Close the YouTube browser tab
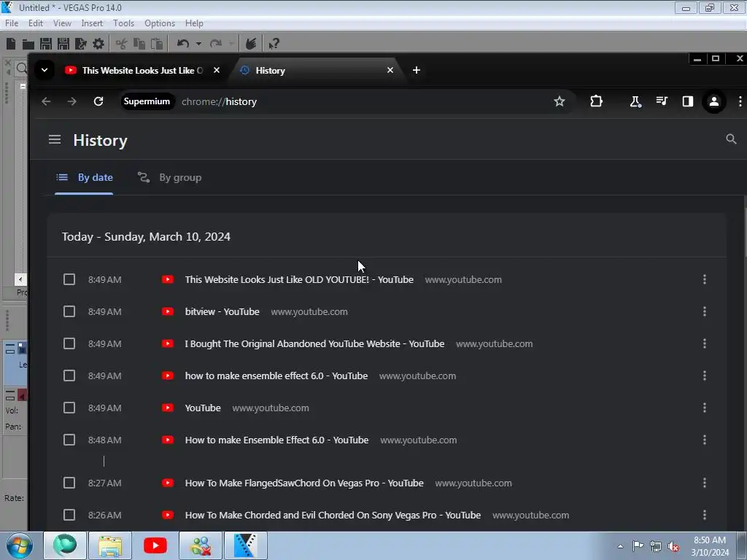The height and width of the screenshot is (560, 747). point(217,71)
